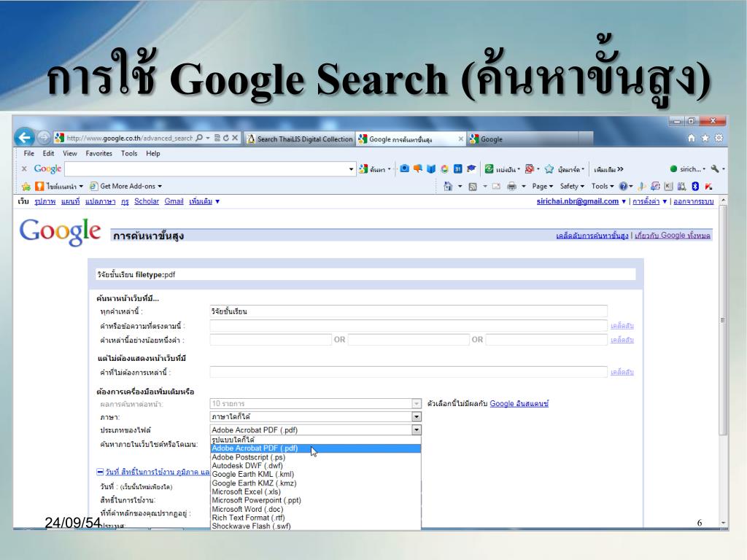This screenshot has height=560, width=747.
Task: Choose Microsoft Word (.doc) option
Action: click(315, 509)
